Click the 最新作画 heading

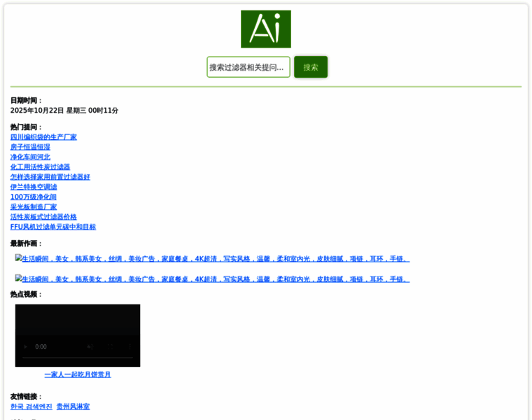pos(26,244)
